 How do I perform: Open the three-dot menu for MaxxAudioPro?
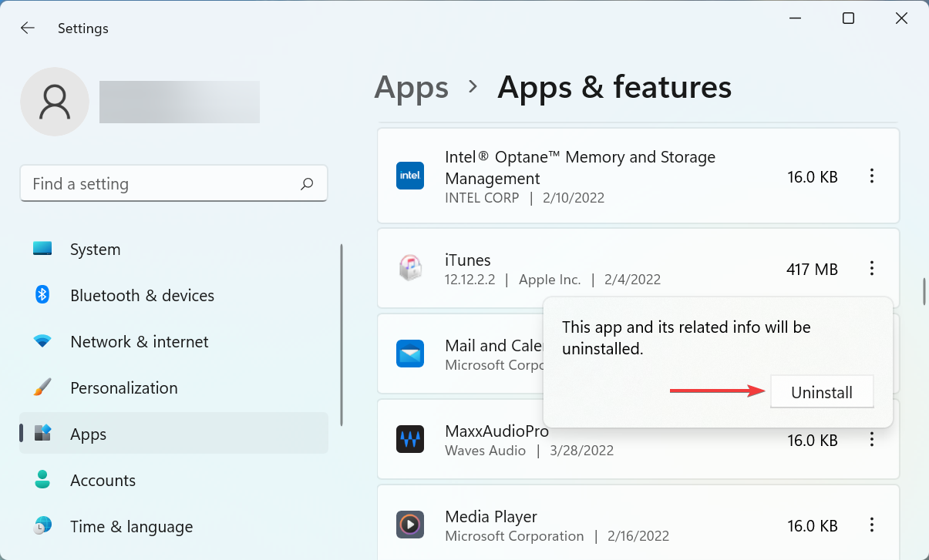[872, 439]
